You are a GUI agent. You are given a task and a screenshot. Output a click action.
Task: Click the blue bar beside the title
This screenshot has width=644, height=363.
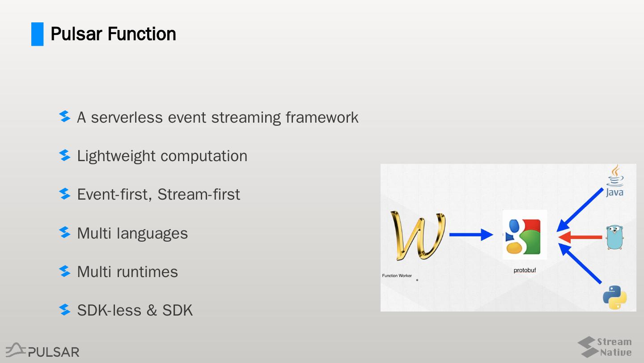[38, 34]
